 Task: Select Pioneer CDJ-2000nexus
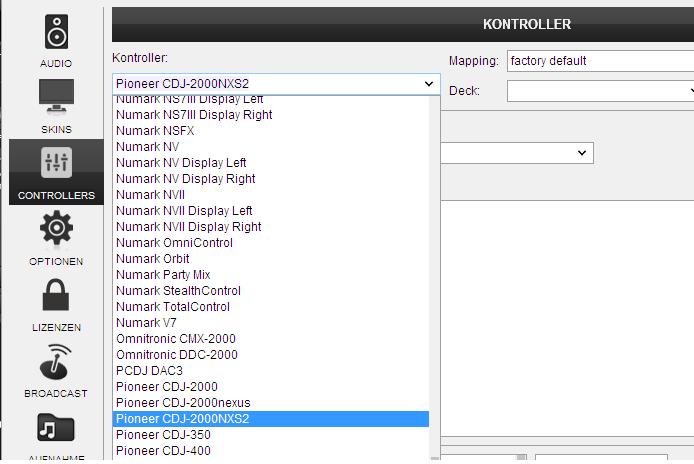click(x=271, y=402)
